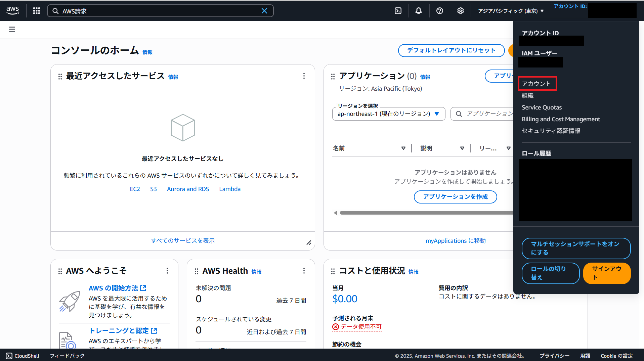Image resolution: width=644 pixels, height=361 pixels.
Task: Open the services grid menu icon
Action: pos(37,11)
